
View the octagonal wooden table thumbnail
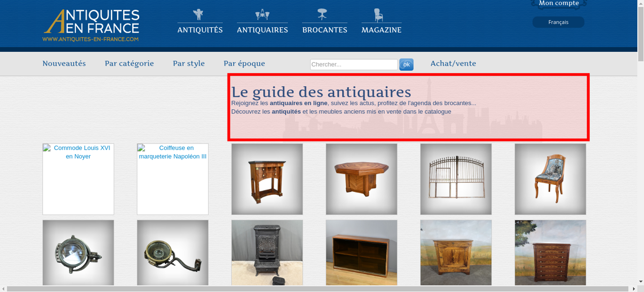(361, 179)
